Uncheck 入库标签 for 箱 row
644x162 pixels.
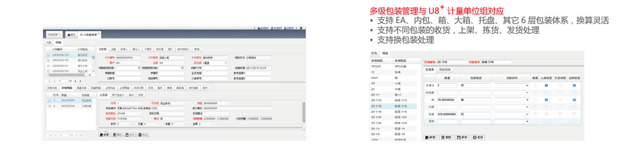click(x=547, y=100)
